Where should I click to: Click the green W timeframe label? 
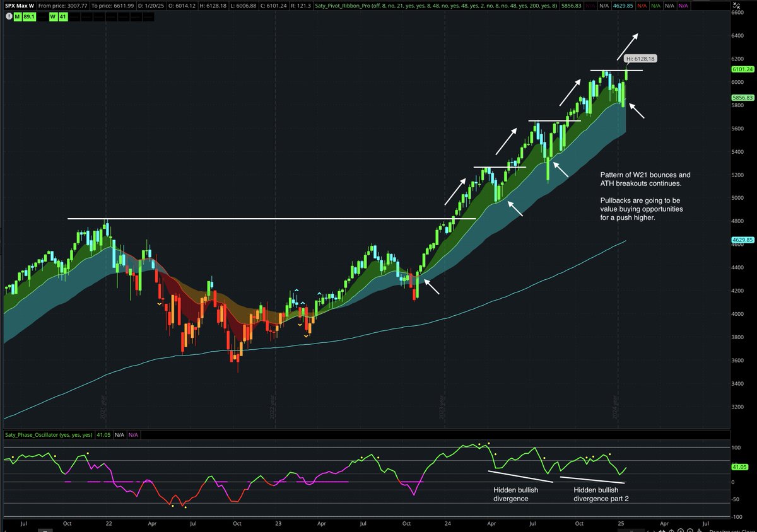click(x=54, y=15)
